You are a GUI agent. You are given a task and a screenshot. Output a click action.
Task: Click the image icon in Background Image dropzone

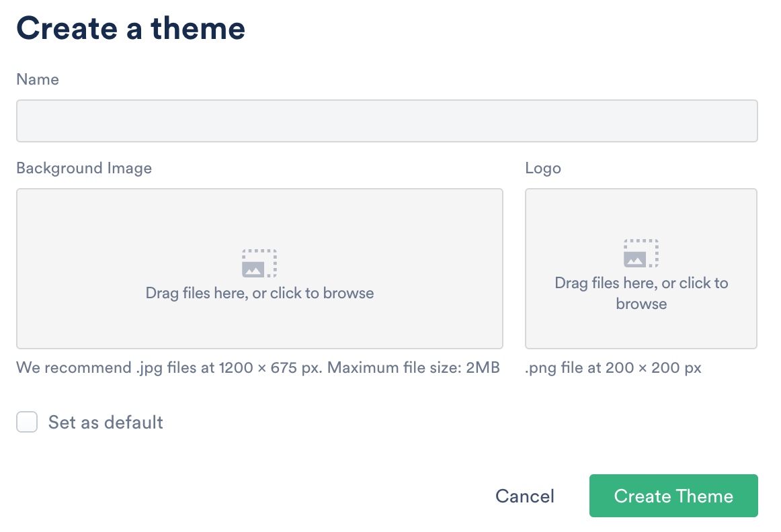259,263
